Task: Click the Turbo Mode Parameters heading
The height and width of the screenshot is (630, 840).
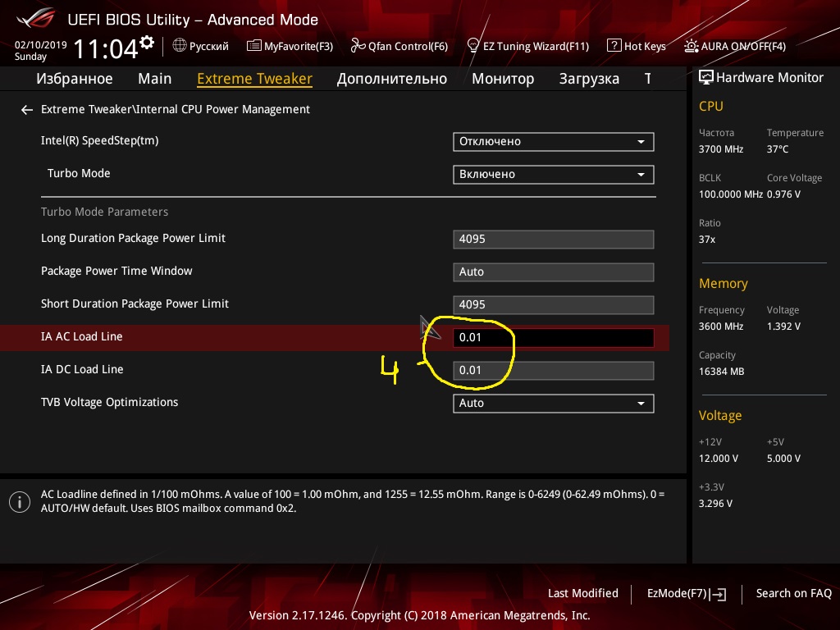Action: (x=104, y=212)
